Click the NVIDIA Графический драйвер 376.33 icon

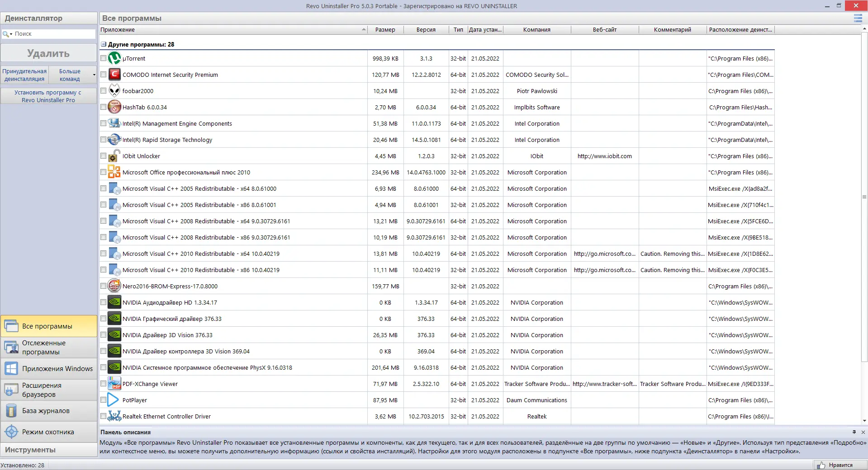pyautogui.click(x=114, y=319)
